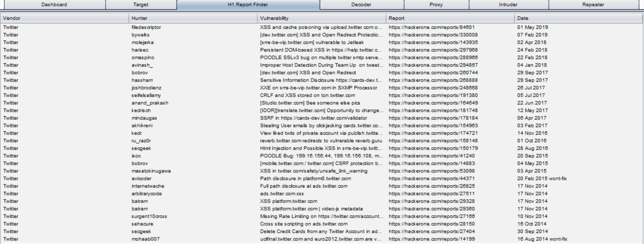Select the H1 Report Finder tab
The width and height of the screenshot is (644, 244).
248,5
